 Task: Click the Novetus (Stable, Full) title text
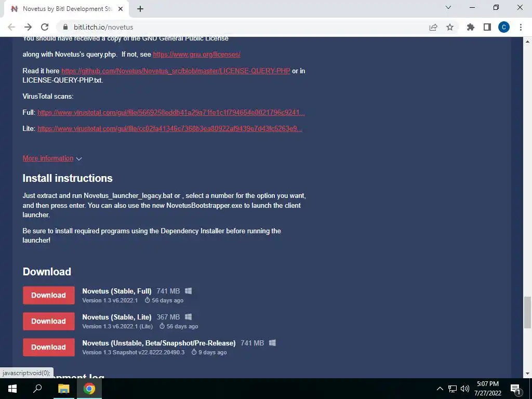click(x=117, y=291)
